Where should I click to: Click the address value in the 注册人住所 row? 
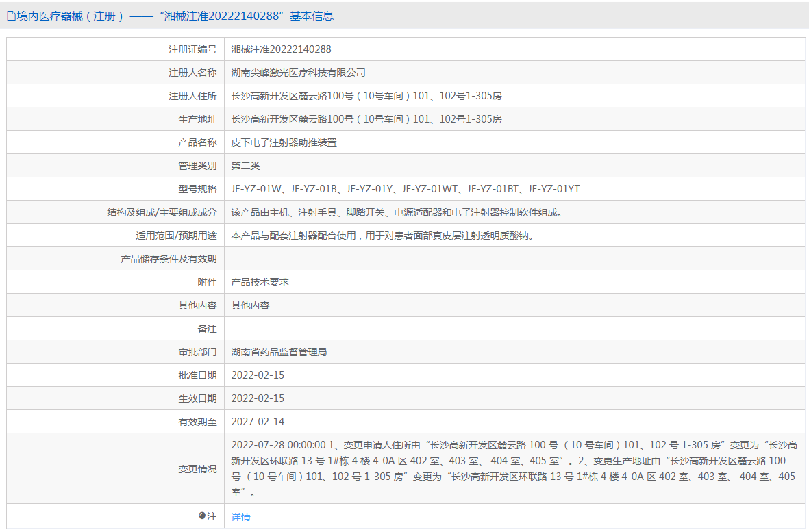point(366,96)
